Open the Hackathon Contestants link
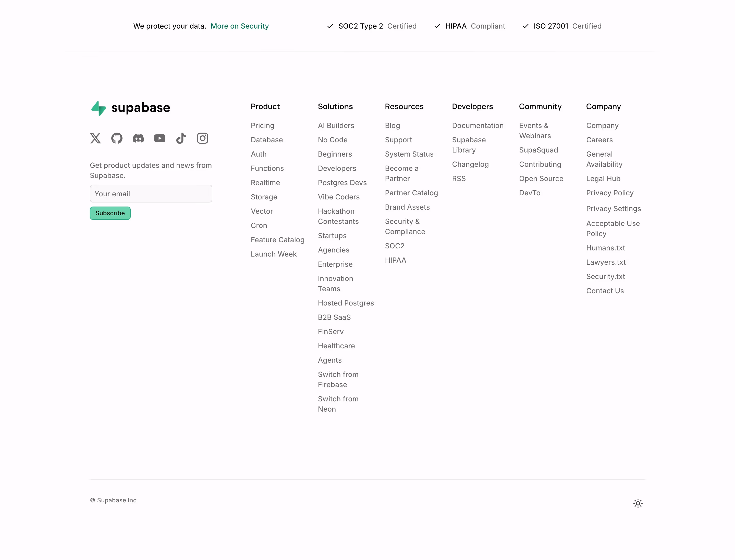 pyautogui.click(x=338, y=216)
